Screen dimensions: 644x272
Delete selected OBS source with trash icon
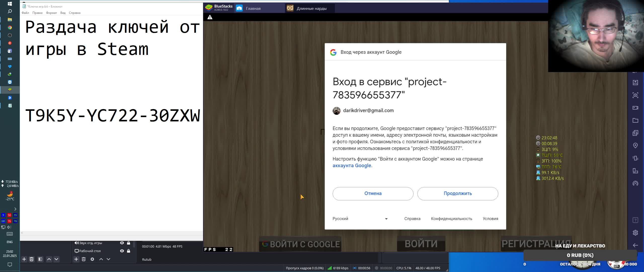(x=84, y=259)
